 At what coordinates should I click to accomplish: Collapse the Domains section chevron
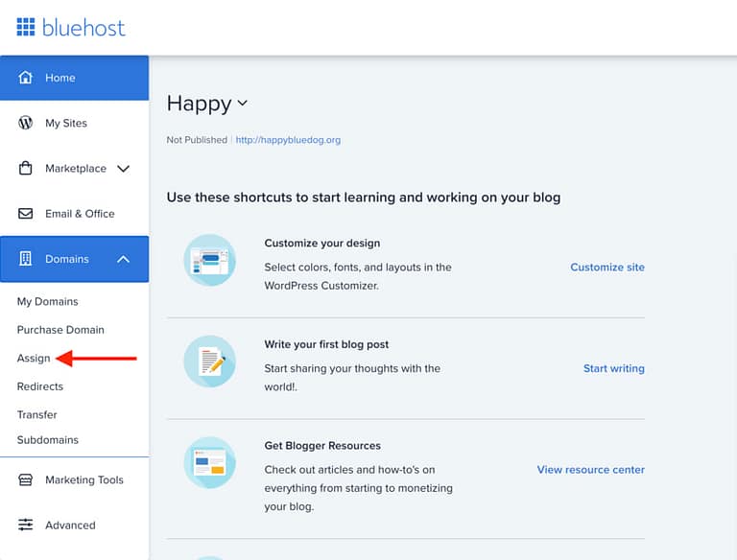123,259
